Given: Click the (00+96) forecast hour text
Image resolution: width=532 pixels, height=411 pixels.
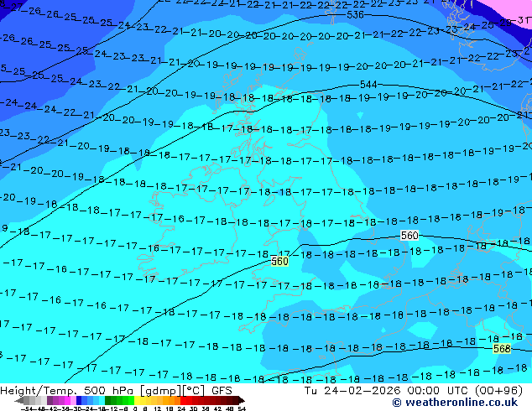Looking at the screenshot, I should pos(498,391).
